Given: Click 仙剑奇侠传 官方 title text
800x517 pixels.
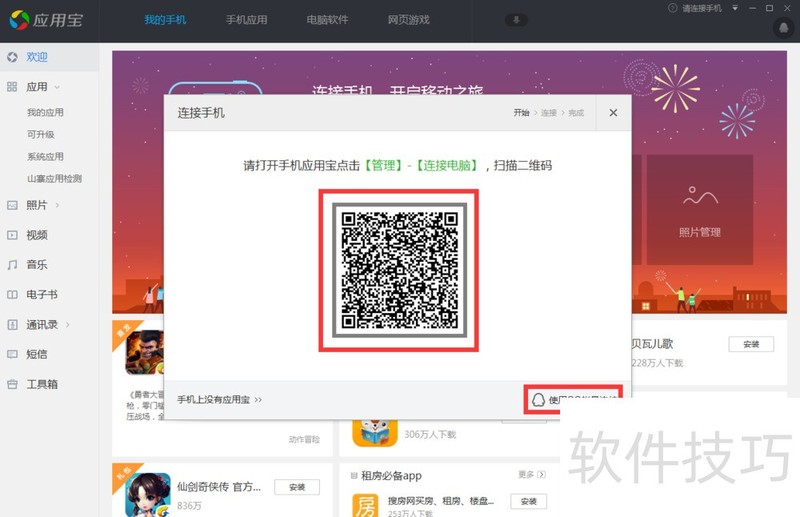Looking at the screenshot, I should pos(219,487).
